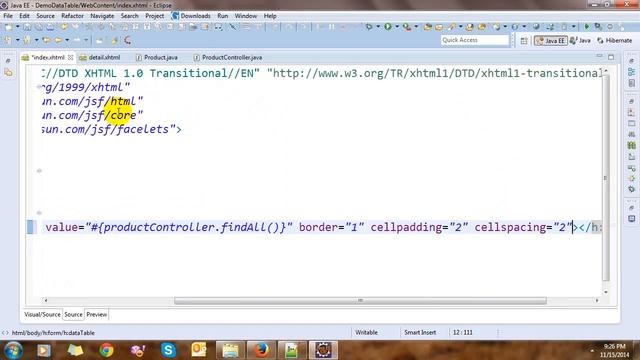640x360 pixels.
Task: Click the Writable status bar entry
Action: (x=366, y=333)
